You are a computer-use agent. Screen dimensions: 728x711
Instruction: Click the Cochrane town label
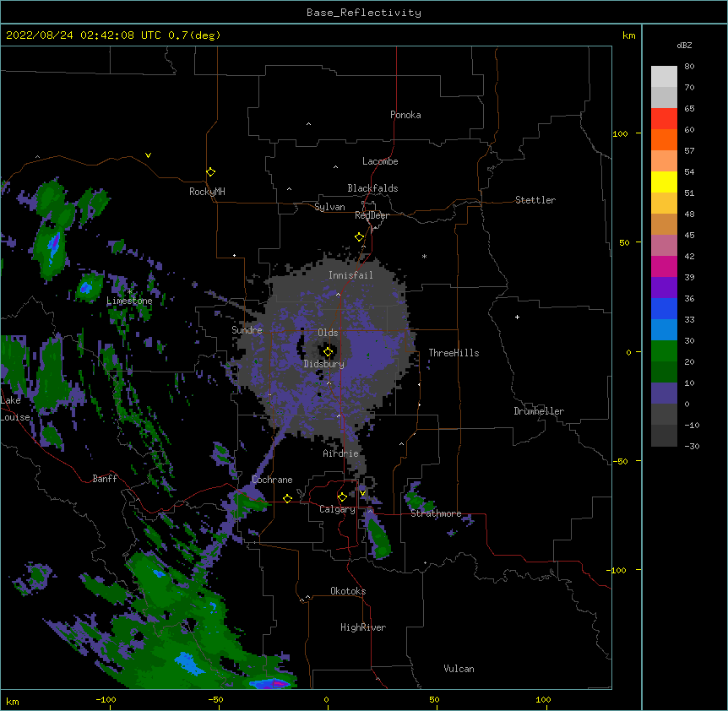click(272, 480)
